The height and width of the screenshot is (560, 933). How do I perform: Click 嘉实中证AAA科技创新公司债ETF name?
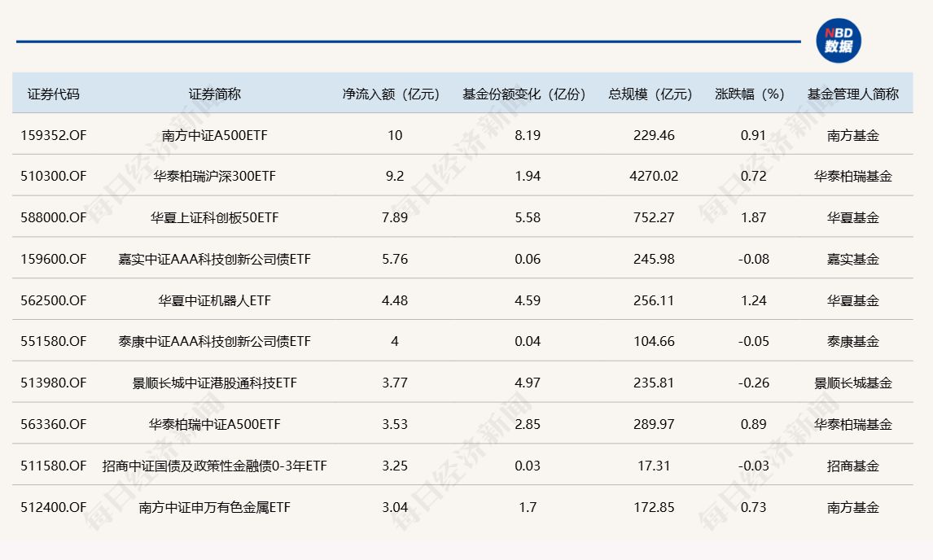coord(215,259)
